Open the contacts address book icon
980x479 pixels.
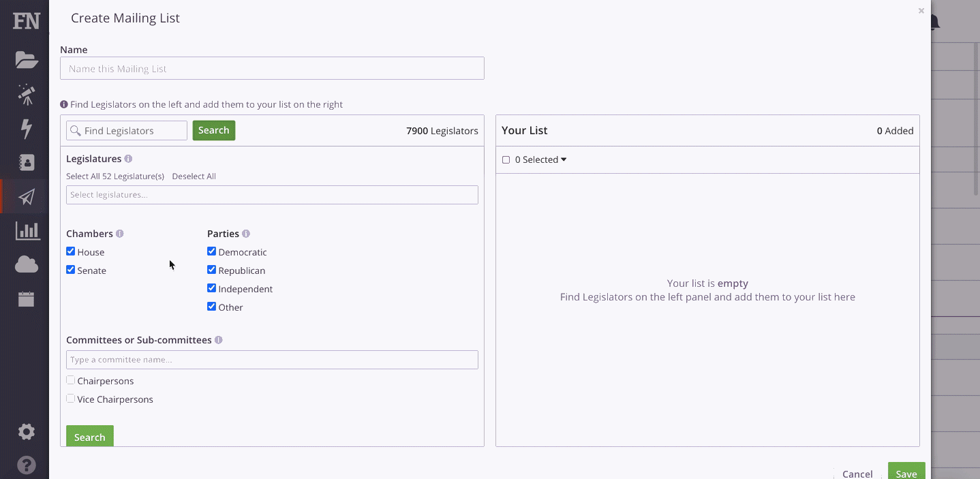tap(27, 162)
